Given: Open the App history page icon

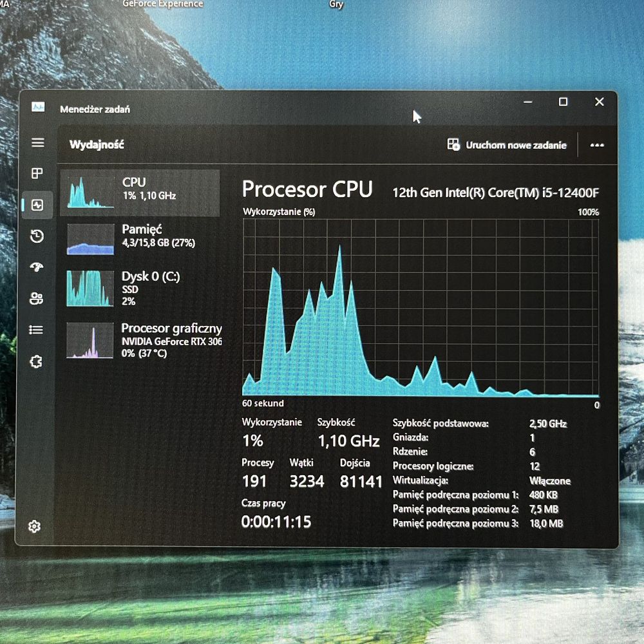Looking at the screenshot, I should [x=37, y=236].
